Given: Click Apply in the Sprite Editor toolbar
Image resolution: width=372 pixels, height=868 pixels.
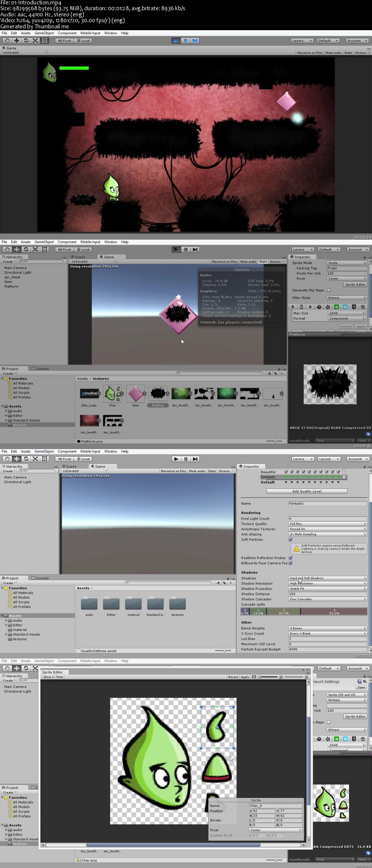Looking at the screenshot, I should 245,677.
